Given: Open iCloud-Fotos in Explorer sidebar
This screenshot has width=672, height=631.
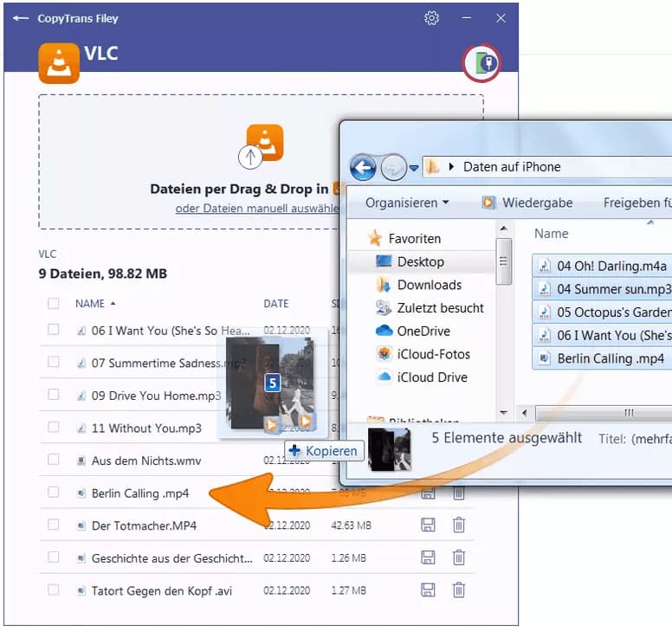Looking at the screenshot, I should pyautogui.click(x=423, y=354).
